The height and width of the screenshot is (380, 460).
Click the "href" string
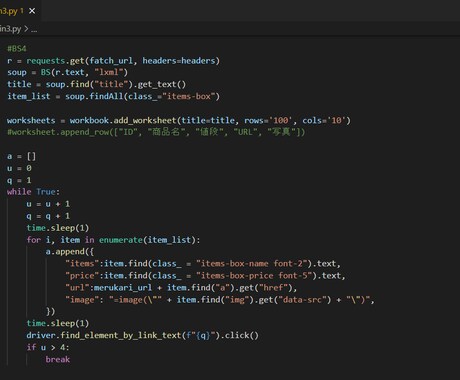273,288
